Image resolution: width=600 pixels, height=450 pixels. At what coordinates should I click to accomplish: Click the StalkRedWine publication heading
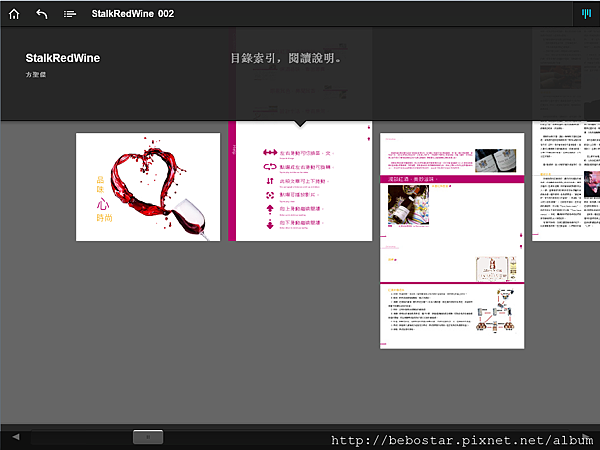click(63, 58)
